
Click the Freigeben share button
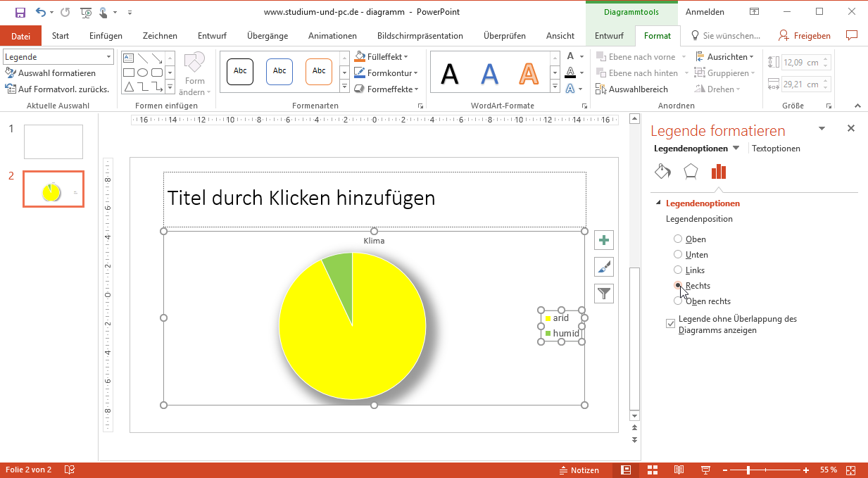click(x=805, y=36)
